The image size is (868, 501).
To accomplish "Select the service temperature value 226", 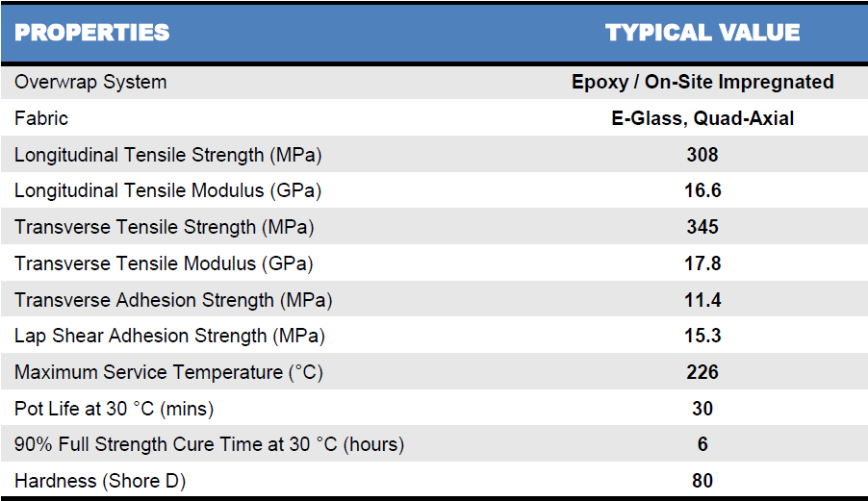I will [702, 372].
